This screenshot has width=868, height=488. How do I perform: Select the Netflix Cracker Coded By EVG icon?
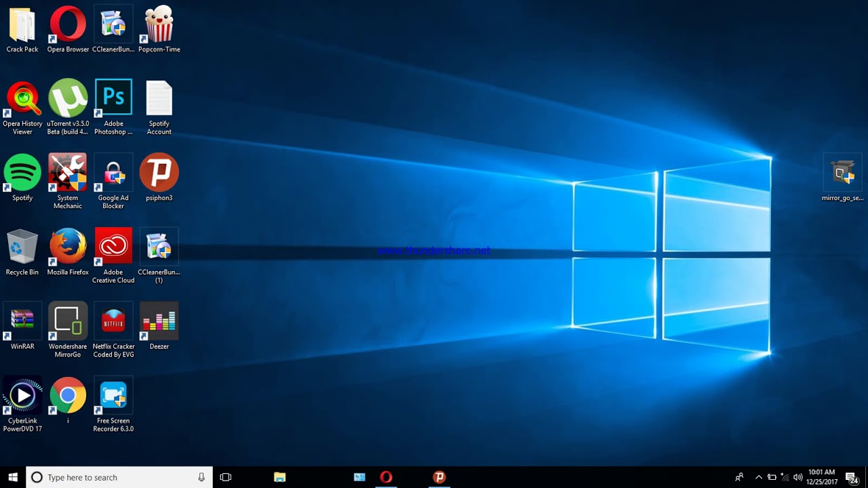[x=113, y=330]
